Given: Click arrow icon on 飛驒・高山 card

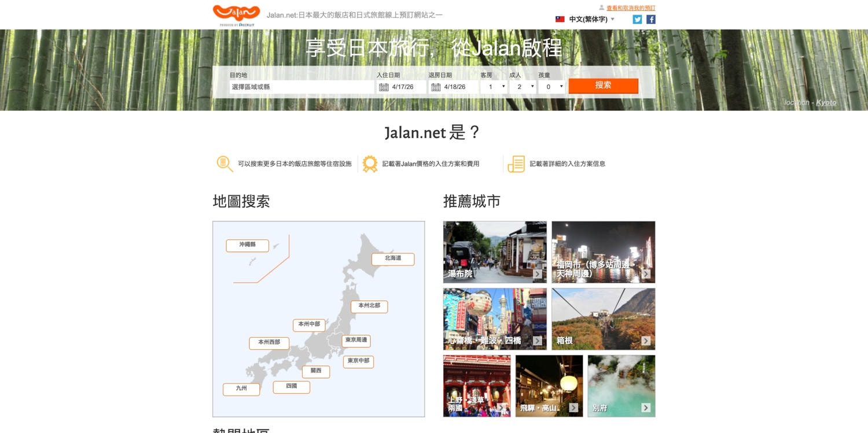Looking at the screenshot, I should pyautogui.click(x=573, y=408).
